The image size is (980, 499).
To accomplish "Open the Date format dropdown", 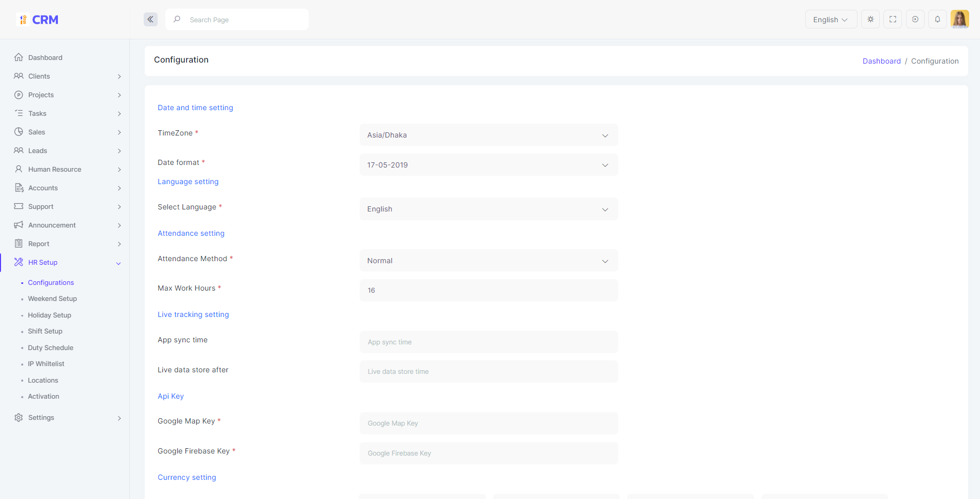I will [488, 165].
